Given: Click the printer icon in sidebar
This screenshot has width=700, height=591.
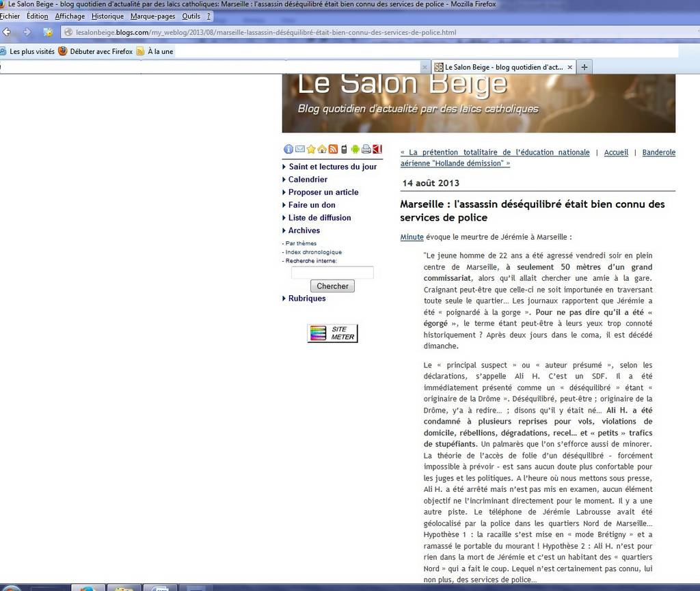Looking at the screenshot, I should (x=366, y=149).
